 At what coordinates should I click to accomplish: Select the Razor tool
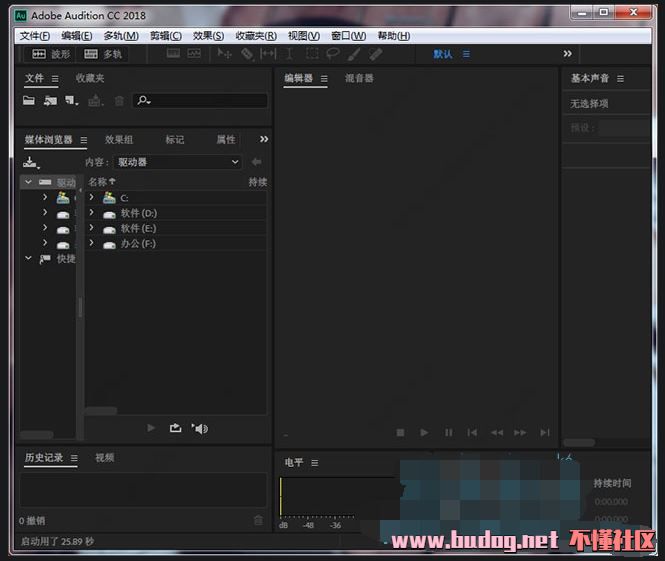(x=247, y=54)
